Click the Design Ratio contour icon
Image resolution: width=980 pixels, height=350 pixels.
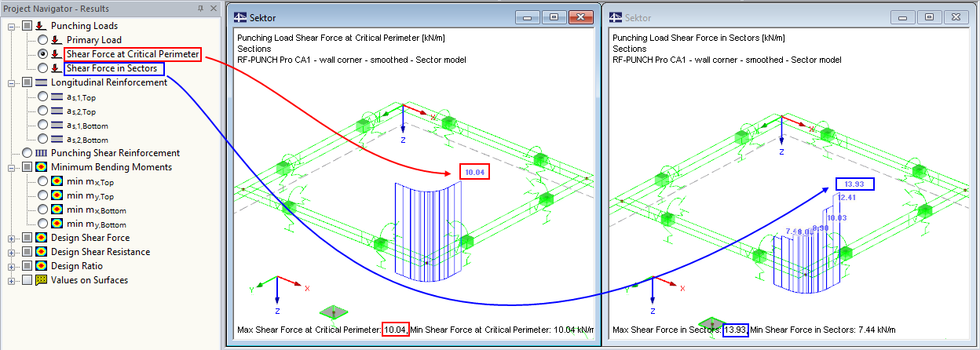pyautogui.click(x=41, y=266)
